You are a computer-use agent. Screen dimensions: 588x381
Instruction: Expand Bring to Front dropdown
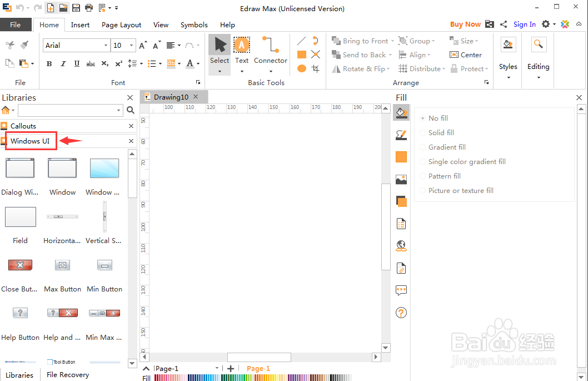[392, 41]
